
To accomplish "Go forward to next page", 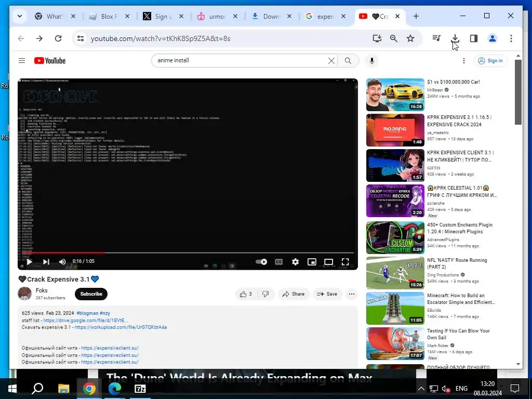I will coord(39,38).
